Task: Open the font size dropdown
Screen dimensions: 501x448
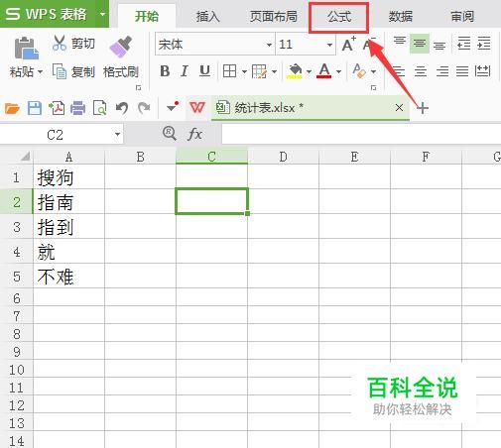Action: click(329, 45)
